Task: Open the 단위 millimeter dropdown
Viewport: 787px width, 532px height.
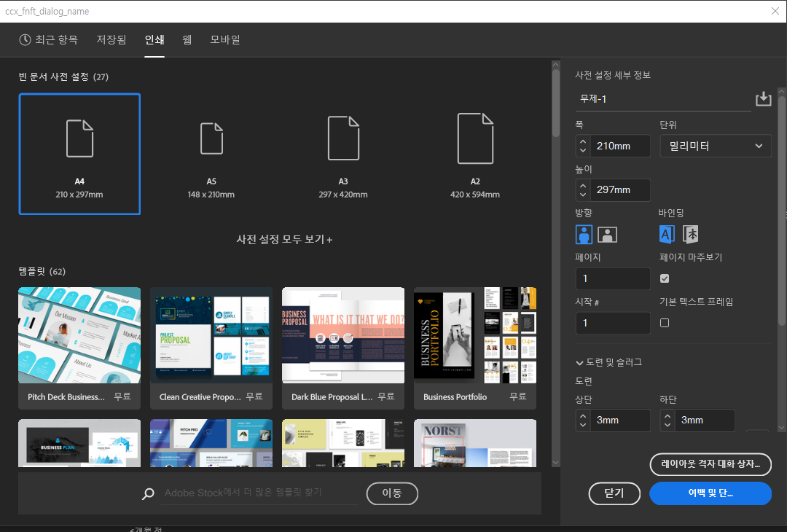Action: (x=715, y=146)
